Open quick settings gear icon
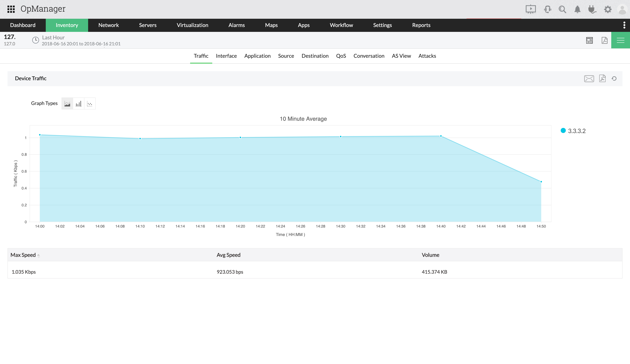Viewport: 630px width, 364px height. pyautogui.click(x=608, y=9)
